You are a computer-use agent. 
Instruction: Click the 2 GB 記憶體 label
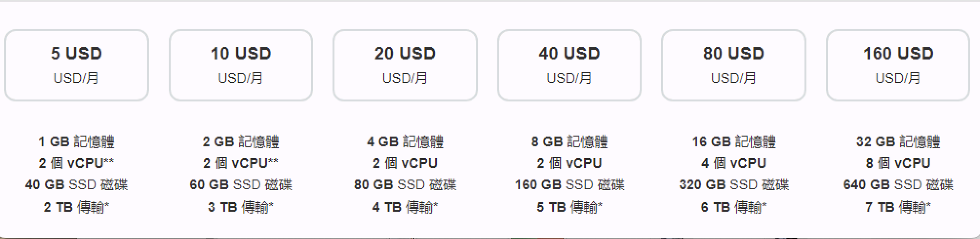241,142
